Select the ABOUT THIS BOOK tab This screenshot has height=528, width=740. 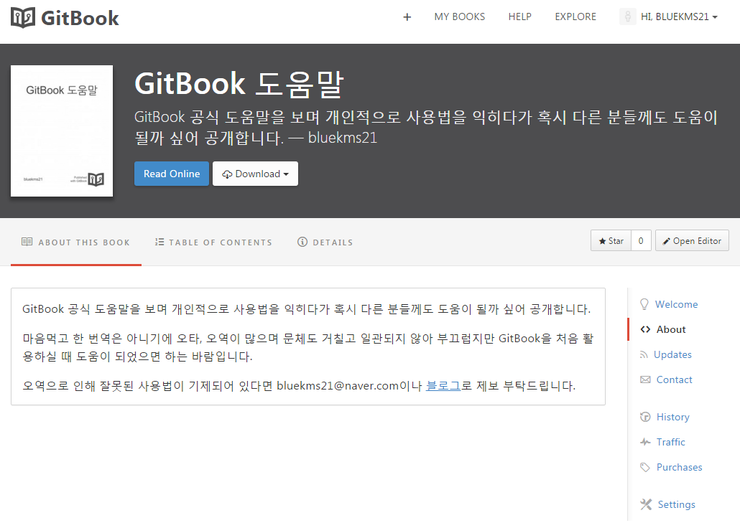click(76, 242)
